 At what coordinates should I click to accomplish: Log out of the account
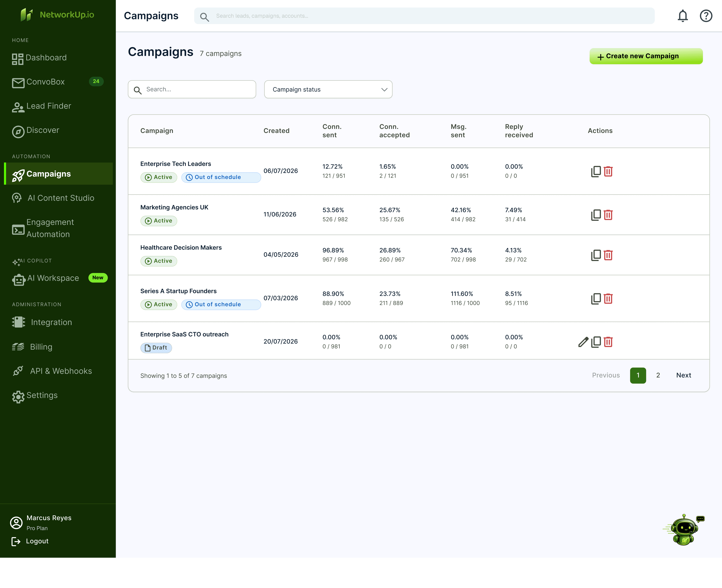tap(30, 541)
